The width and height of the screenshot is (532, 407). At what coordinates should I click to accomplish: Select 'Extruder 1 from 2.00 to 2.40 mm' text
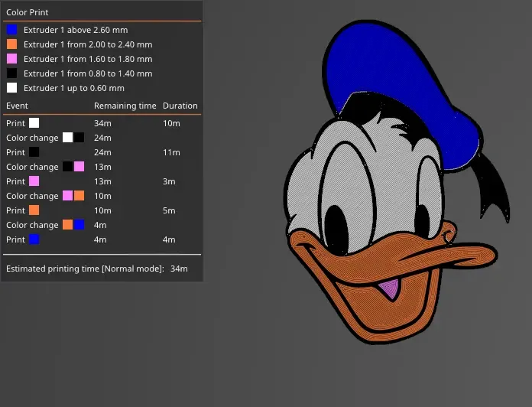(88, 44)
